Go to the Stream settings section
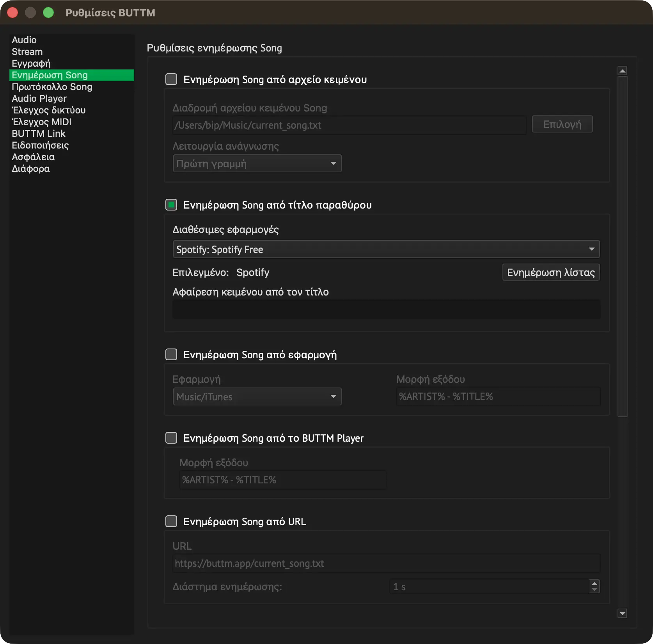The height and width of the screenshot is (644, 653). (x=72, y=52)
